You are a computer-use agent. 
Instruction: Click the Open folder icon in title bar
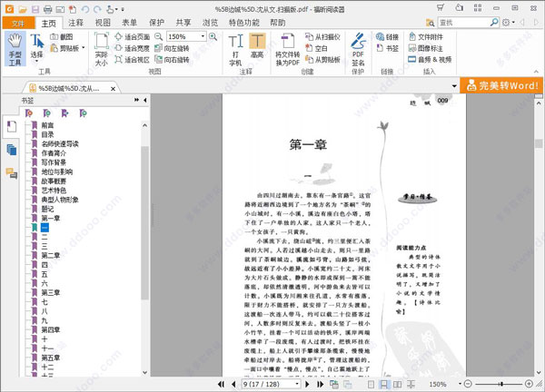(x=23, y=9)
